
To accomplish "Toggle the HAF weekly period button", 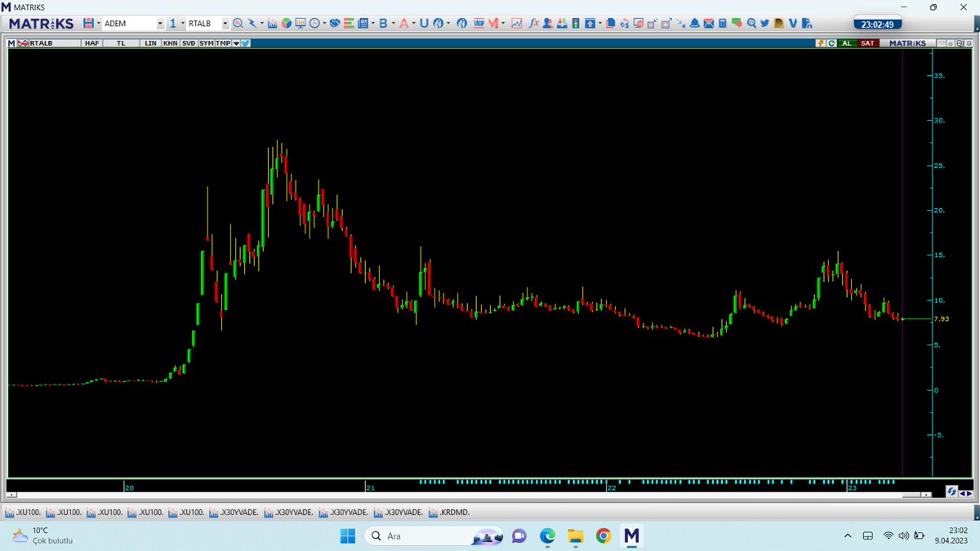I will click(91, 42).
